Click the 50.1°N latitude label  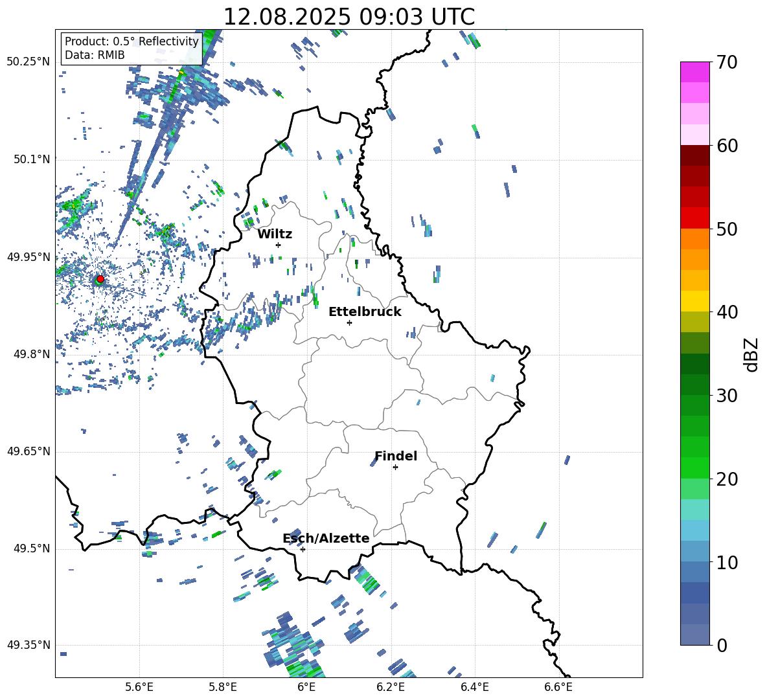pyautogui.click(x=32, y=159)
